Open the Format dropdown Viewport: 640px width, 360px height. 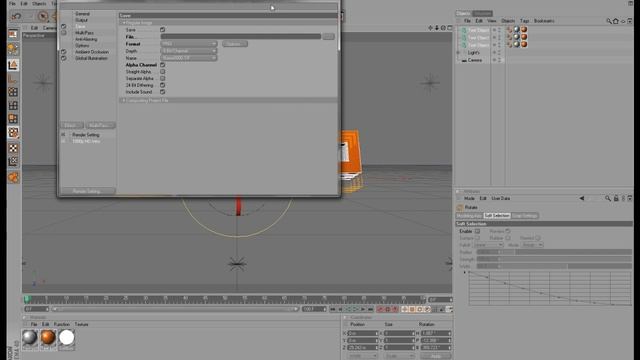[189, 44]
